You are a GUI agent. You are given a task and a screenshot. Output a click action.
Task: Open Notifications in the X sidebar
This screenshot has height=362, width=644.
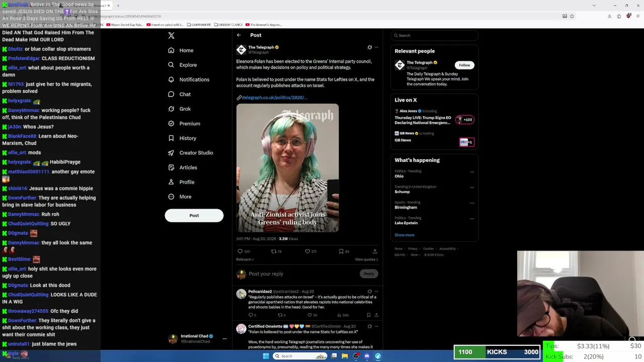189,79
